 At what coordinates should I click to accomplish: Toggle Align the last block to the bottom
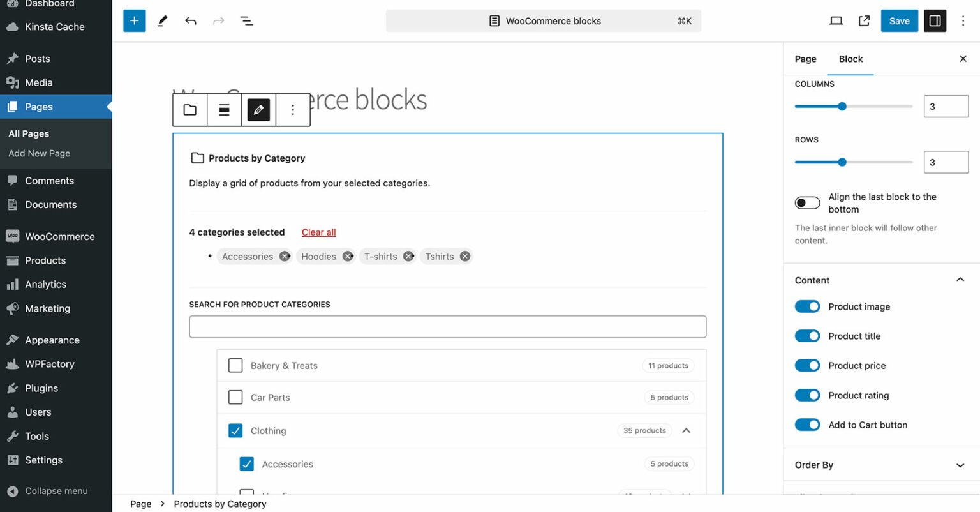pos(807,202)
